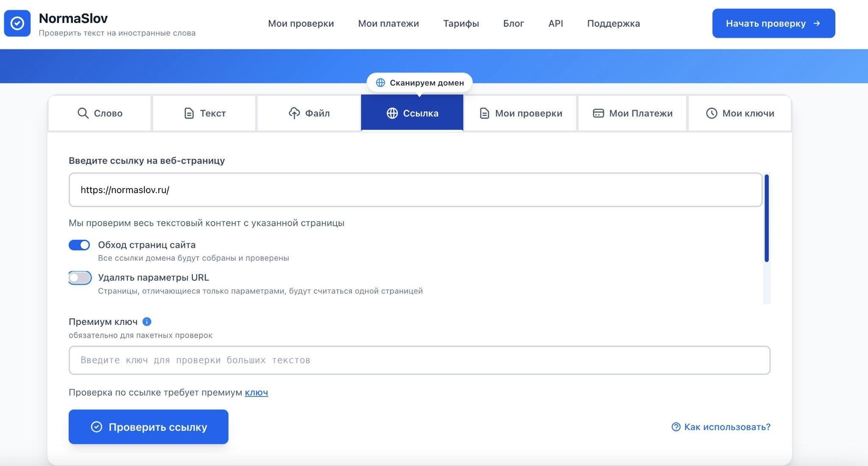Open the Мои Платежи tab
This screenshot has width=868, height=466.
click(632, 113)
